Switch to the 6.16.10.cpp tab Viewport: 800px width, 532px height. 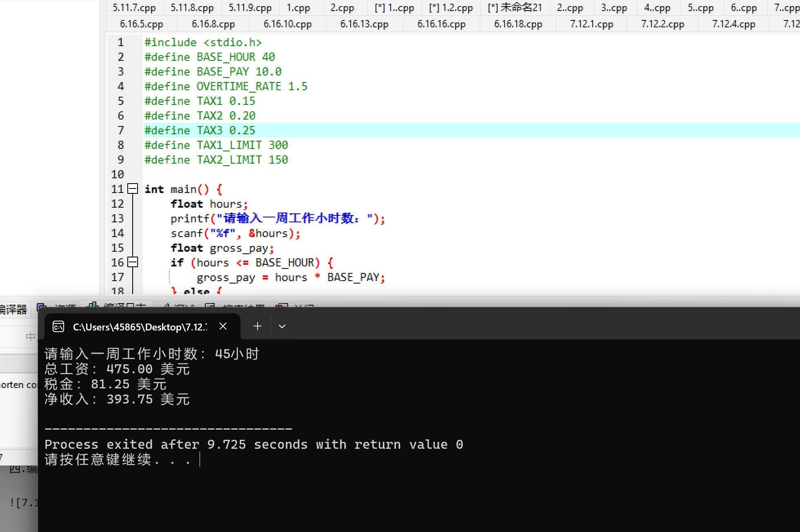tap(287, 24)
